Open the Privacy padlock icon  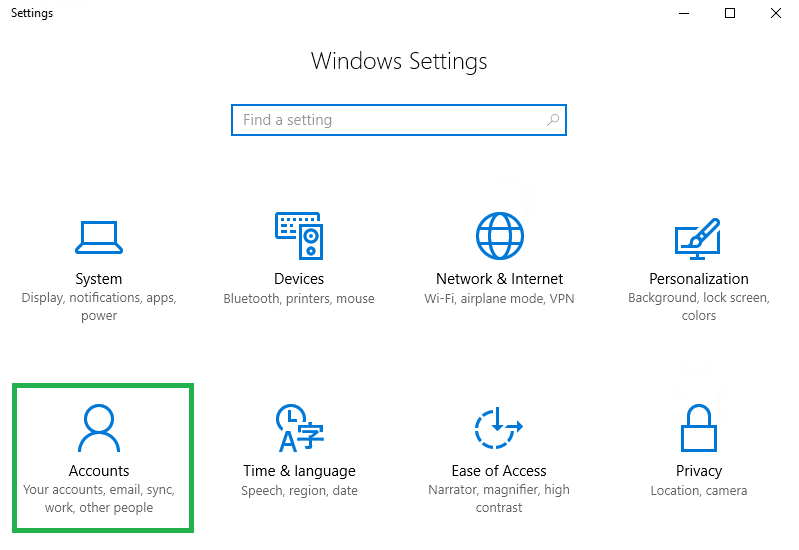tap(699, 428)
